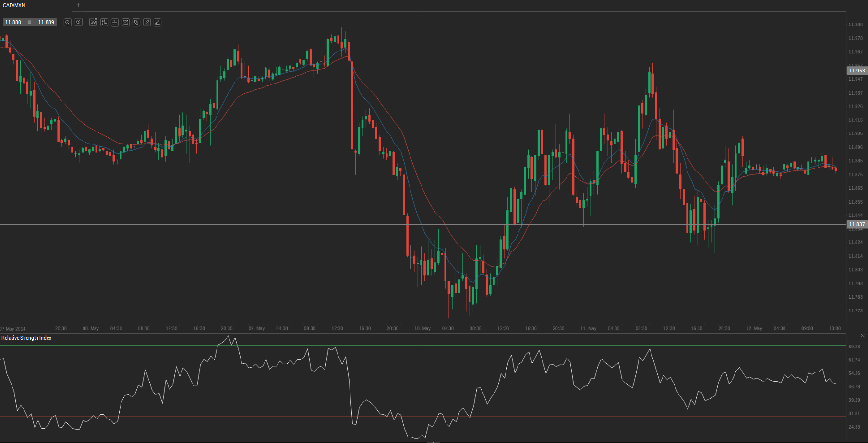Add a new chart tab with plus
The image size is (868, 443).
78,5
